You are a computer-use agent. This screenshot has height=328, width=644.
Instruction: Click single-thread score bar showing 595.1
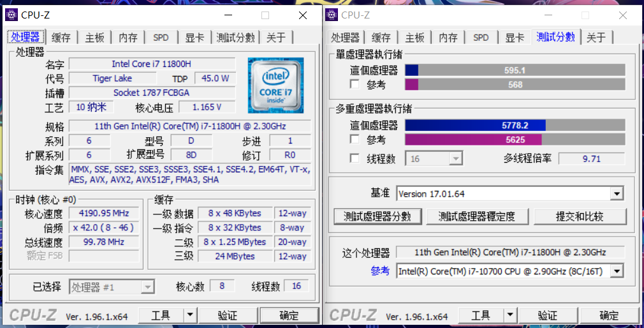pyautogui.click(x=515, y=70)
